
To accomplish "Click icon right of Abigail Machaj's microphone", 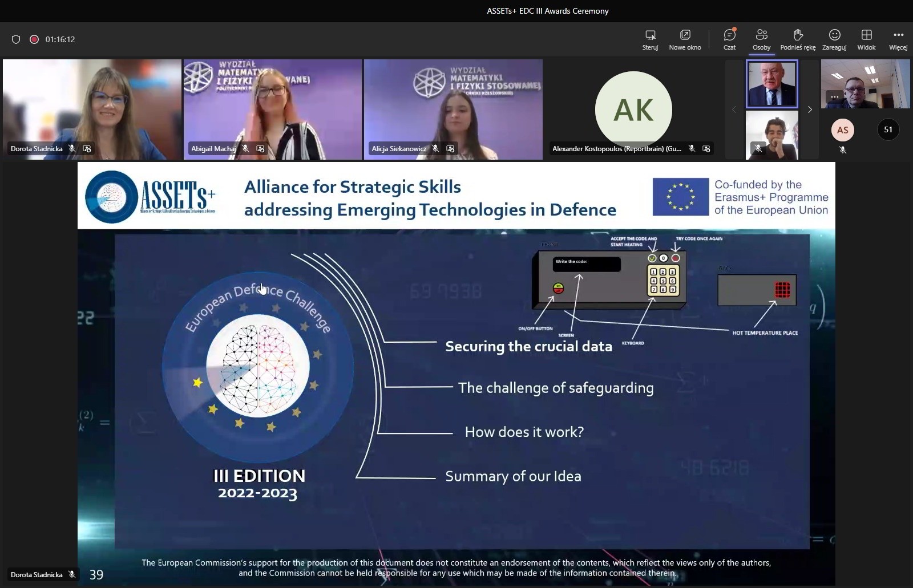I will click(x=260, y=149).
